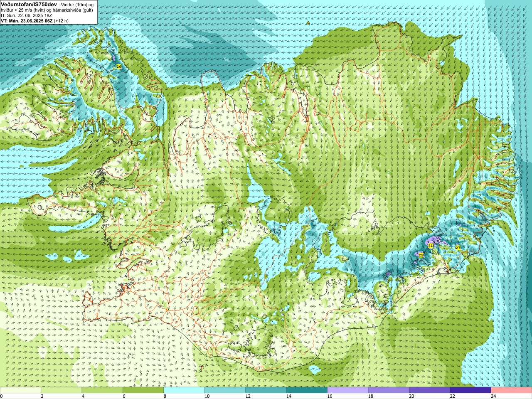Click the pink above-24 legend swatch

pyautogui.click(x=512, y=390)
